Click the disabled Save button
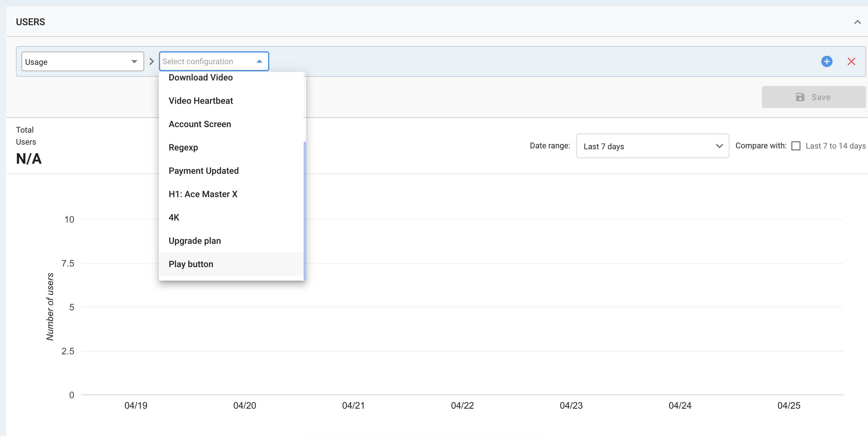868x436 pixels. 813,97
